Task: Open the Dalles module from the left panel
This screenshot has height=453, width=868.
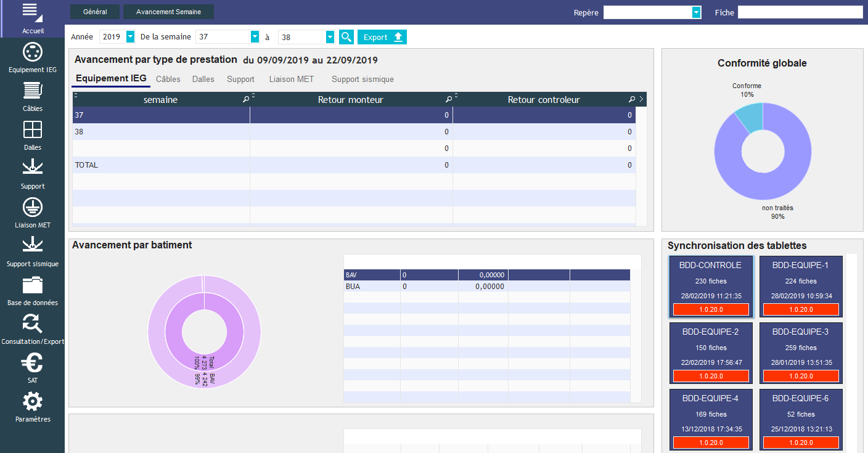Action: tap(32, 134)
